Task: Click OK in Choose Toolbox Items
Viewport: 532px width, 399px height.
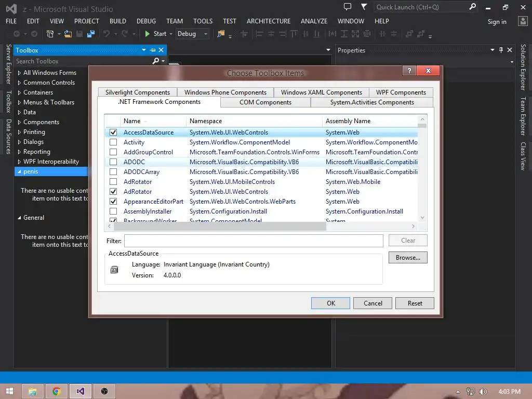Action: click(x=330, y=303)
